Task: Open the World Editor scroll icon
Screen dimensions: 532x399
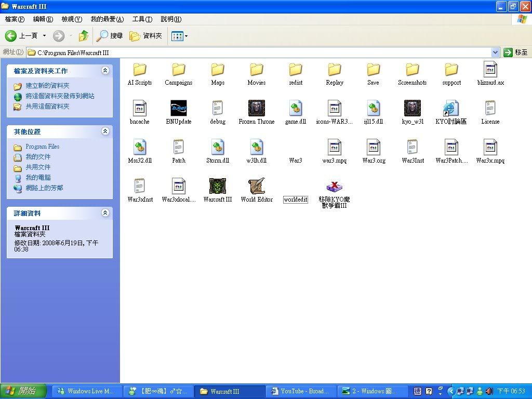Action: [256, 186]
